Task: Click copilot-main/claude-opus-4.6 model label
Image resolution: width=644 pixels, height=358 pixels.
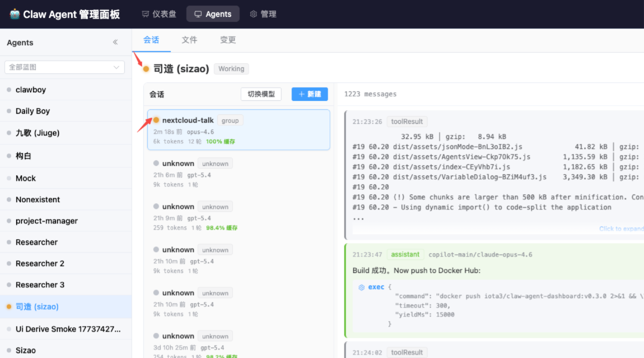Action: (480, 254)
